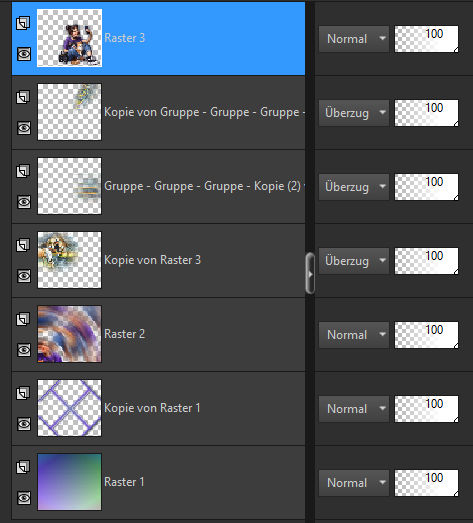The width and height of the screenshot is (473, 523).
Task: Open blend mode dropdown for Raster 1
Action: 354,483
